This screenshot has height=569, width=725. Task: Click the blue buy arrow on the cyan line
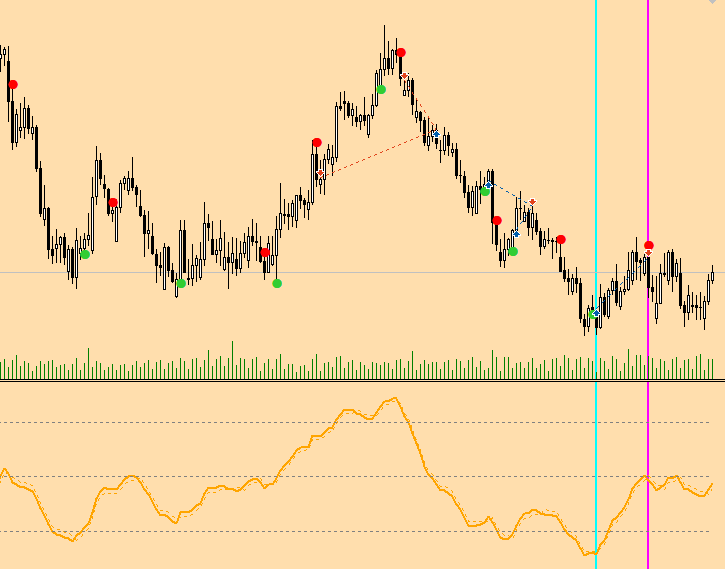click(x=596, y=313)
